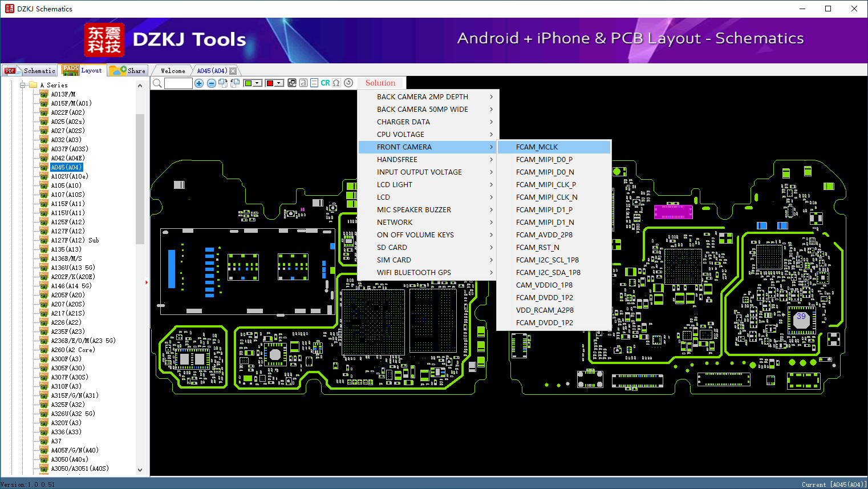The image size is (868, 489).
Task: Click the PCB icon beside A013F/M
Action: tap(44, 94)
